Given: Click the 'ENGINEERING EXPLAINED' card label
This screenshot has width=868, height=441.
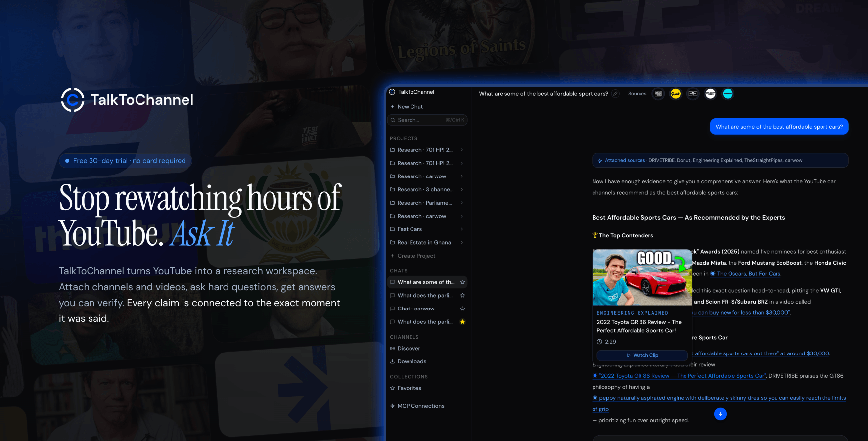Looking at the screenshot, I should click(x=632, y=313).
